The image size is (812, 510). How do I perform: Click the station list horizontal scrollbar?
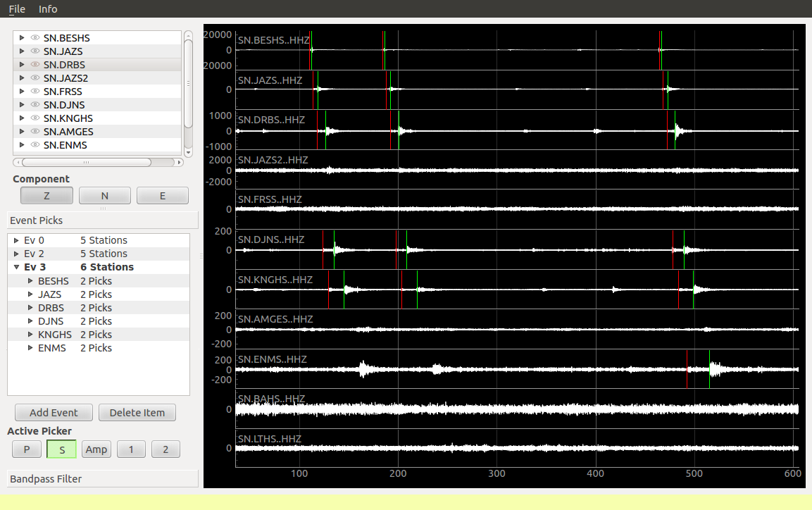click(x=87, y=162)
